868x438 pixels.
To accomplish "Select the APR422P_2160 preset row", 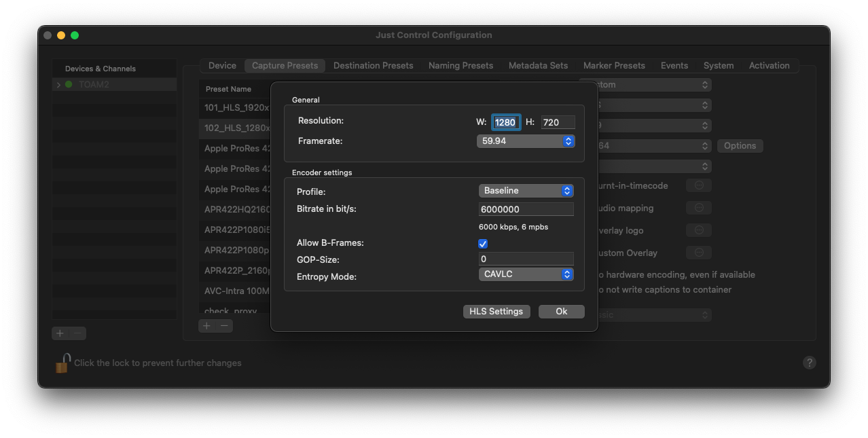I will click(x=236, y=270).
